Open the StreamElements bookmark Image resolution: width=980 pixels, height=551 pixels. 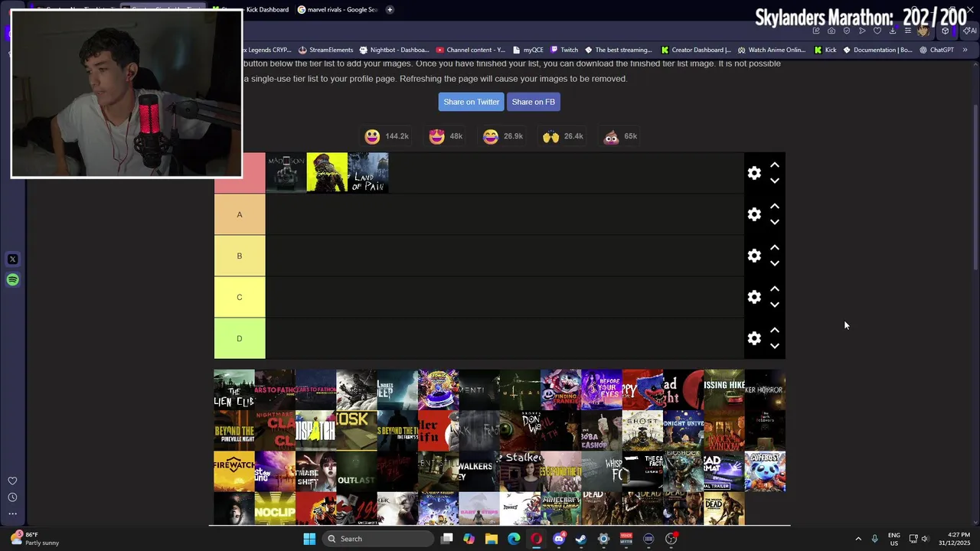(325, 50)
